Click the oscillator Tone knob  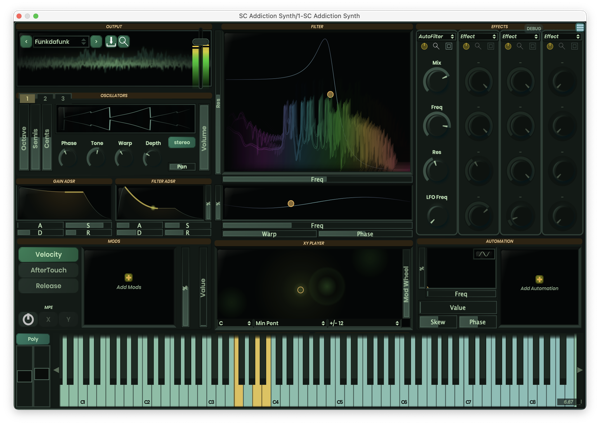click(96, 158)
